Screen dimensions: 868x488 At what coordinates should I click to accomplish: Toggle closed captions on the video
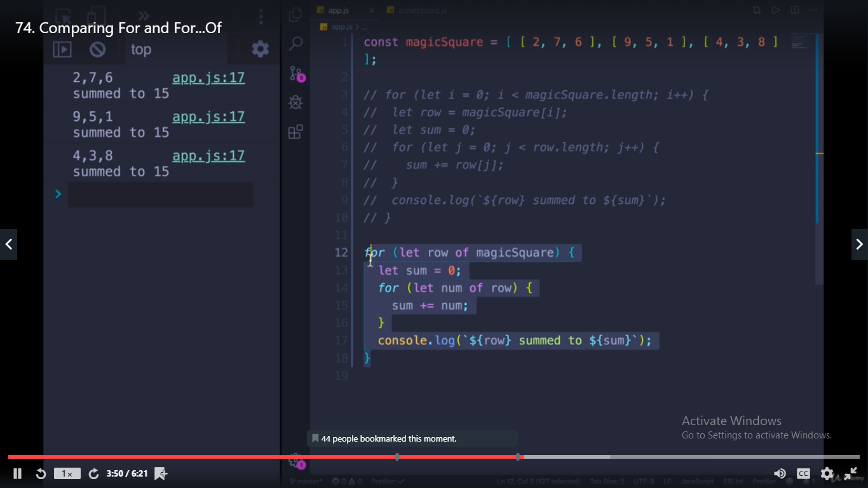[x=803, y=473]
